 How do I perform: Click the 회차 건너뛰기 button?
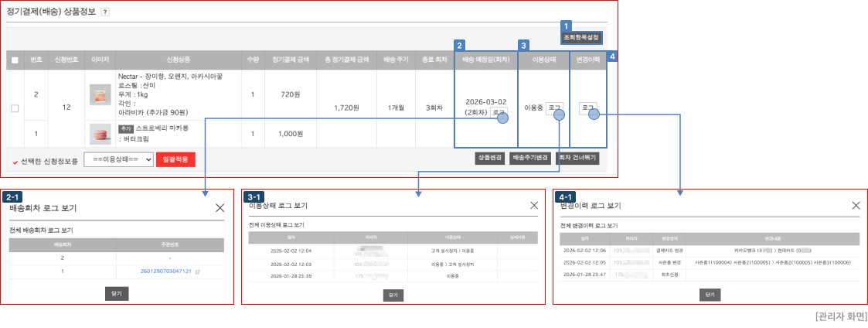click(577, 158)
